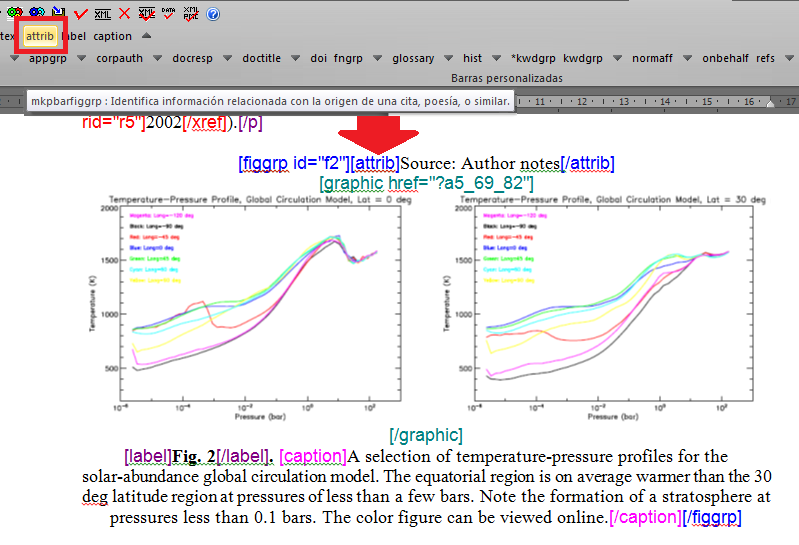Click the caption tag button
The width and height of the screenshot is (799, 545).
click(x=112, y=36)
